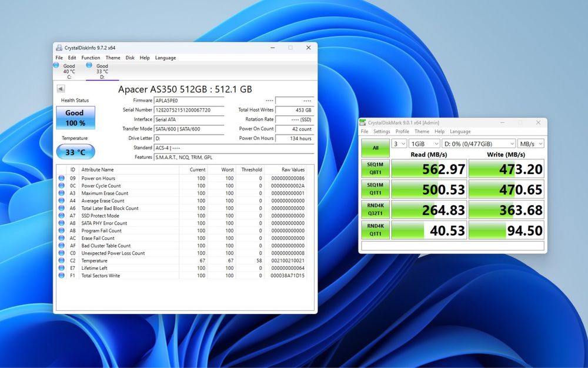
Task: Open Disk menu in CrystalDiskInfo
Action: point(130,58)
